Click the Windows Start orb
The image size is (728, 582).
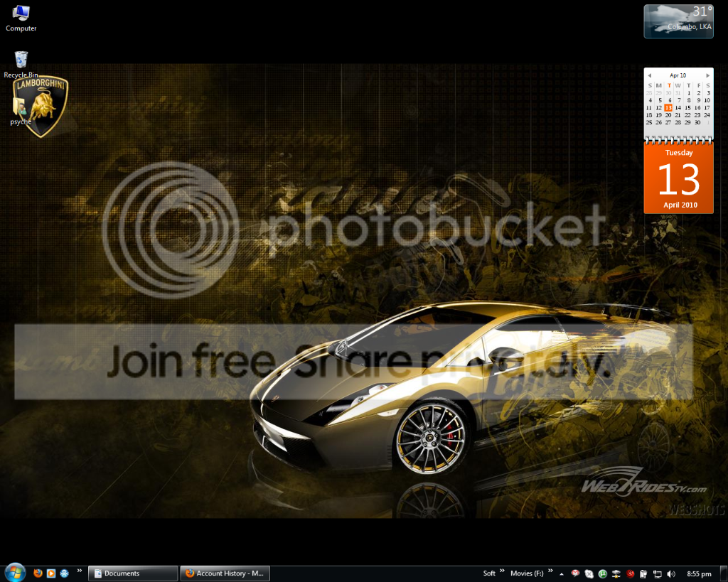[15, 573]
